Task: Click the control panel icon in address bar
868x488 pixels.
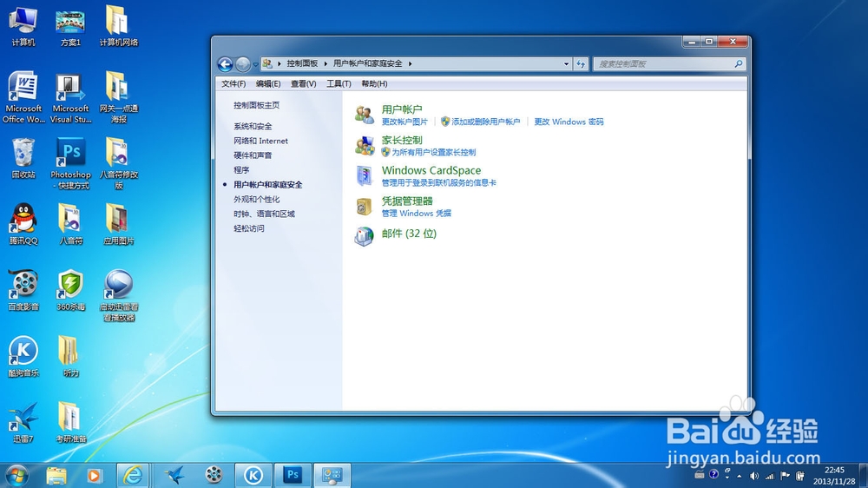Action: pos(267,63)
